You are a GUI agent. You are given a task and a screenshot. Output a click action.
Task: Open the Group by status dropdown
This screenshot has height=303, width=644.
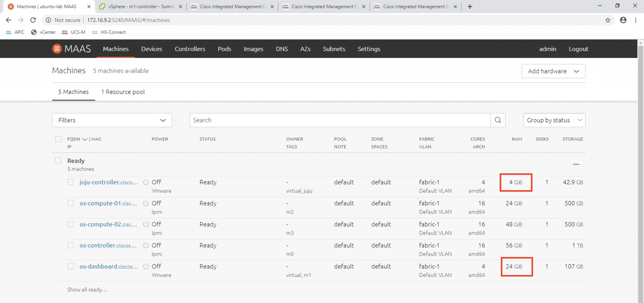tap(554, 120)
